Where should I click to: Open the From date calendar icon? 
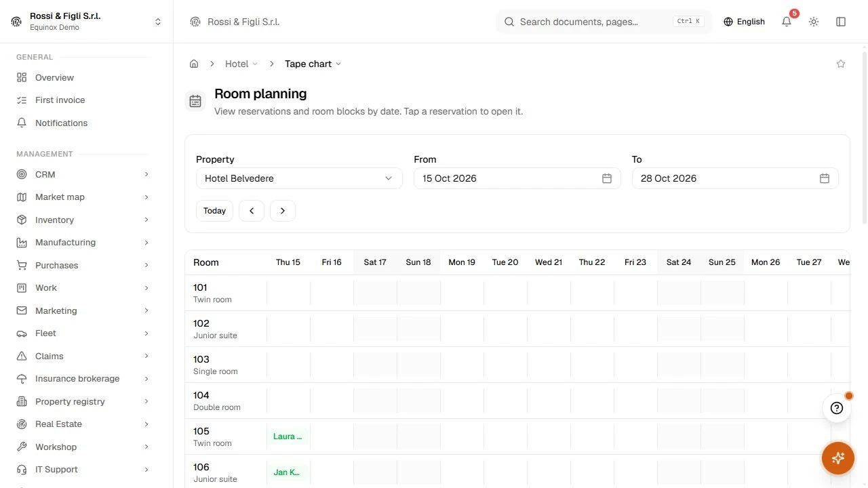607,178
